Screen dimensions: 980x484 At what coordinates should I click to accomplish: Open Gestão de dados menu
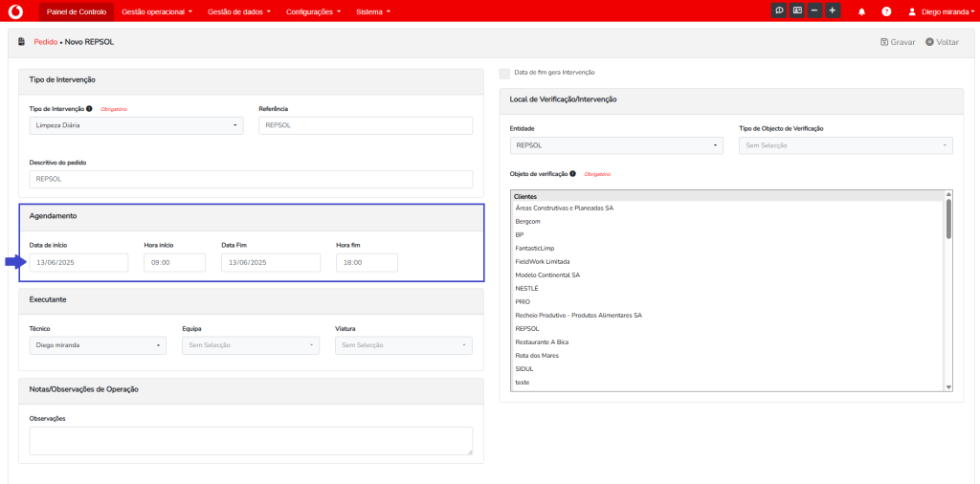(x=238, y=11)
